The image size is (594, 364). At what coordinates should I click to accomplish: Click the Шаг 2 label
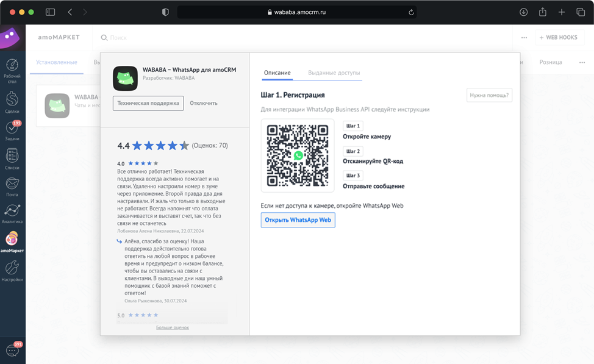click(x=353, y=151)
